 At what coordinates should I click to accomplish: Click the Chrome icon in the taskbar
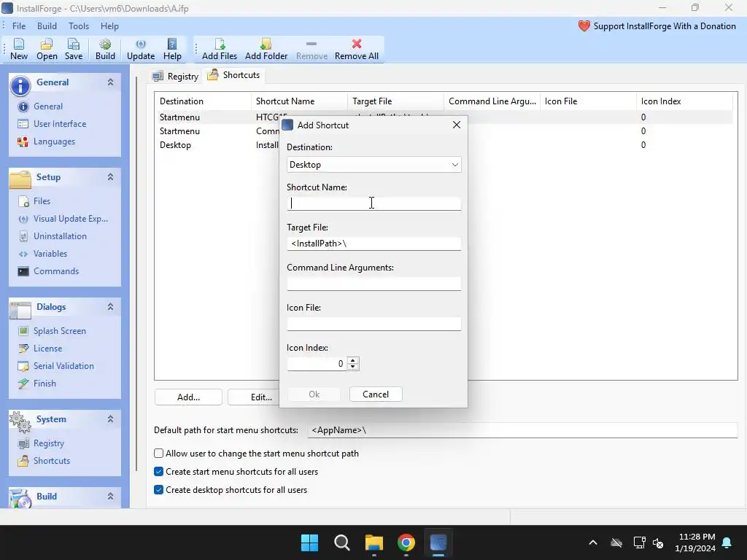(406, 542)
